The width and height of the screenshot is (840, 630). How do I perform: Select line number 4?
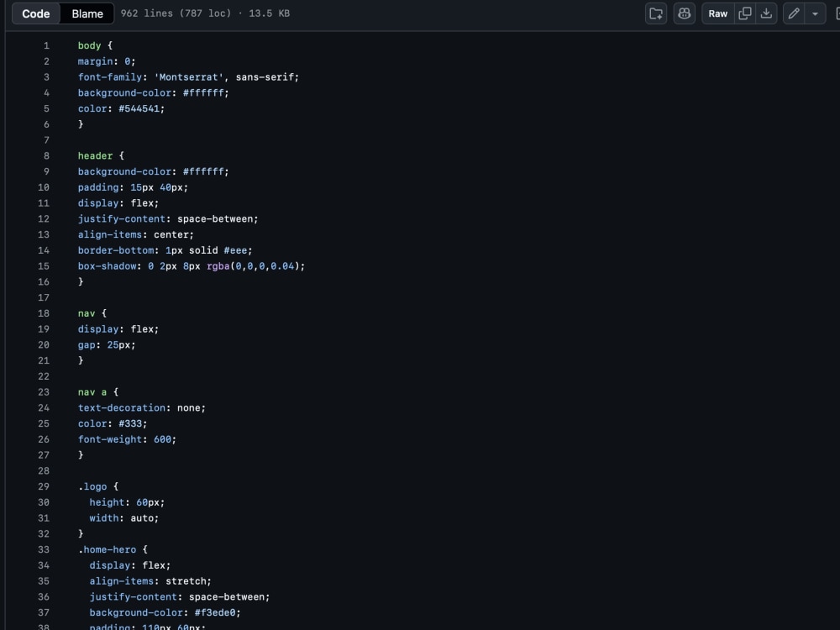pyautogui.click(x=46, y=92)
